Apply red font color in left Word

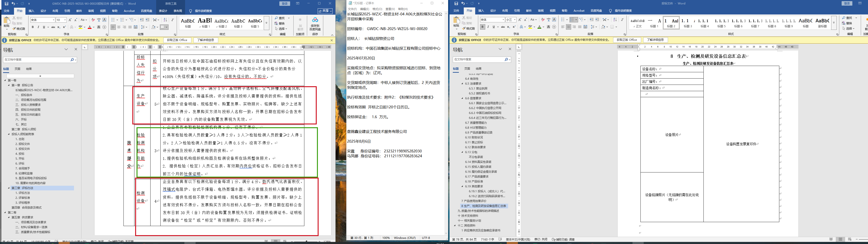tap(90, 27)
